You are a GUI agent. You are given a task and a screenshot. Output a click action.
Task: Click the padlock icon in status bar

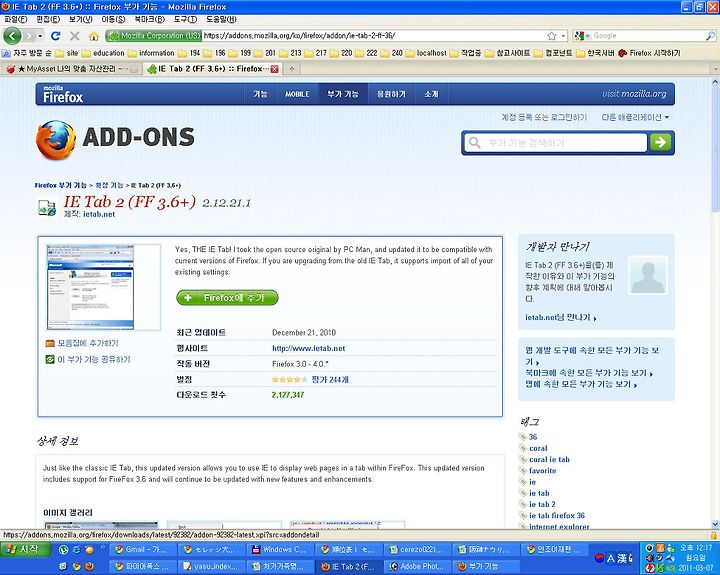tap(714, 535)
